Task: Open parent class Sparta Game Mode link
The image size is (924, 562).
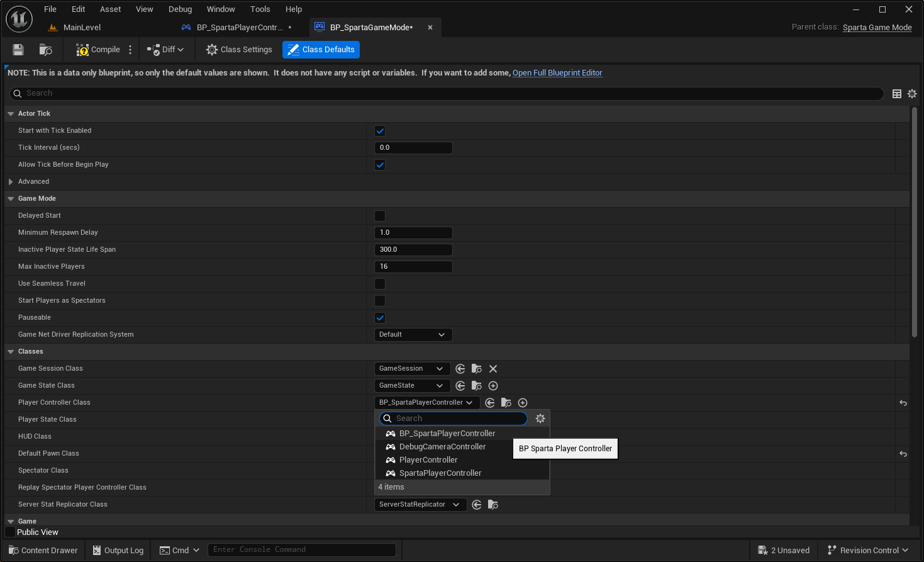Action: [877, 28]
